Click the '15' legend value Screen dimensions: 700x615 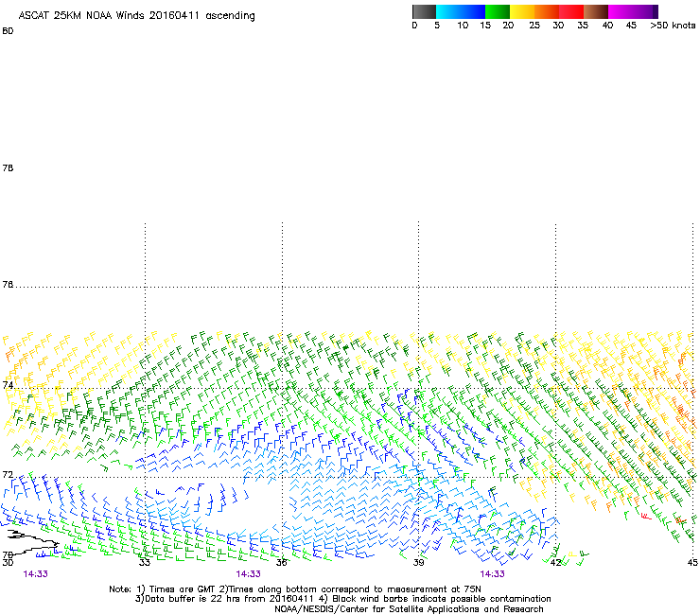pos(485,26)
